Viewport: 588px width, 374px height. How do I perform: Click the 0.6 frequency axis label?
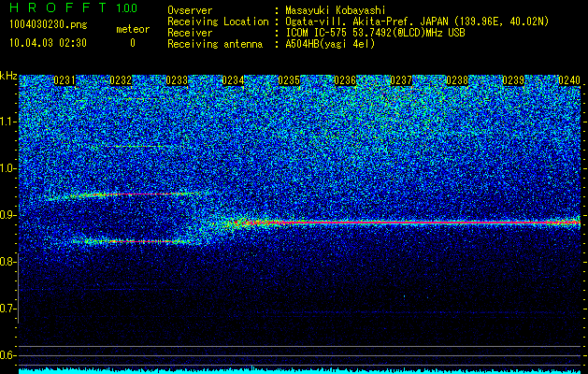click(8, 355)
